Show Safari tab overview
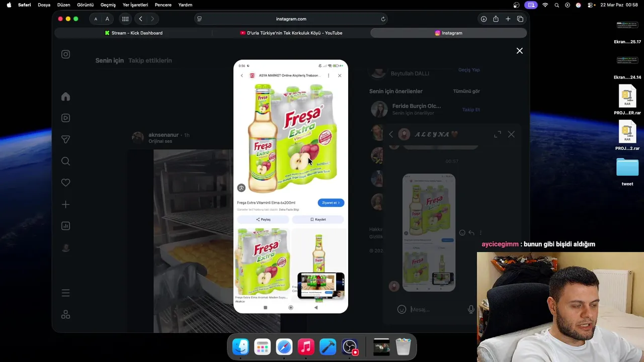 520,19
